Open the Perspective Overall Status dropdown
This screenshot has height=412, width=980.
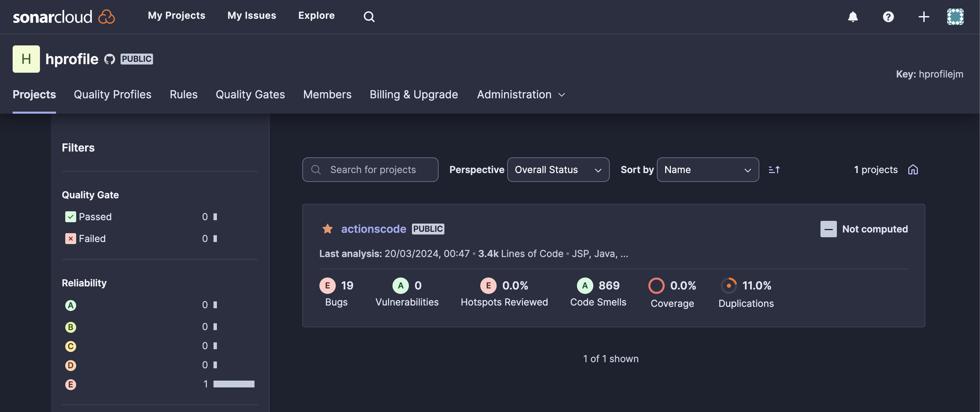[x=558, y=170]
